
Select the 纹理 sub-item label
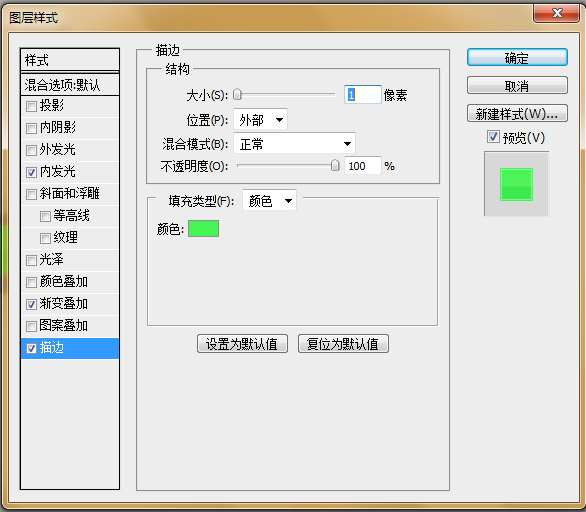[66, 237]
